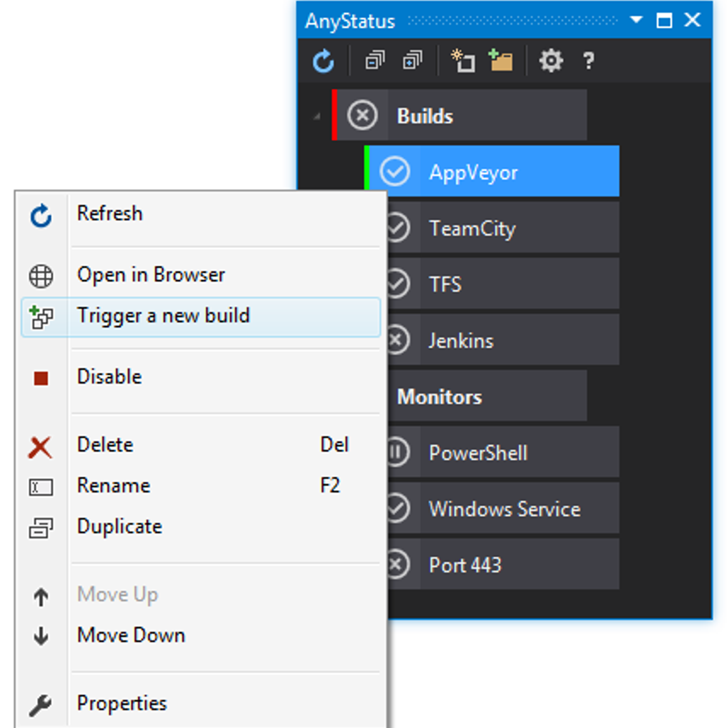The height and width of the screenshot is (728, 728).
Task: Click the checkmark status icon on AppVeyor
Action: point(395,172)
